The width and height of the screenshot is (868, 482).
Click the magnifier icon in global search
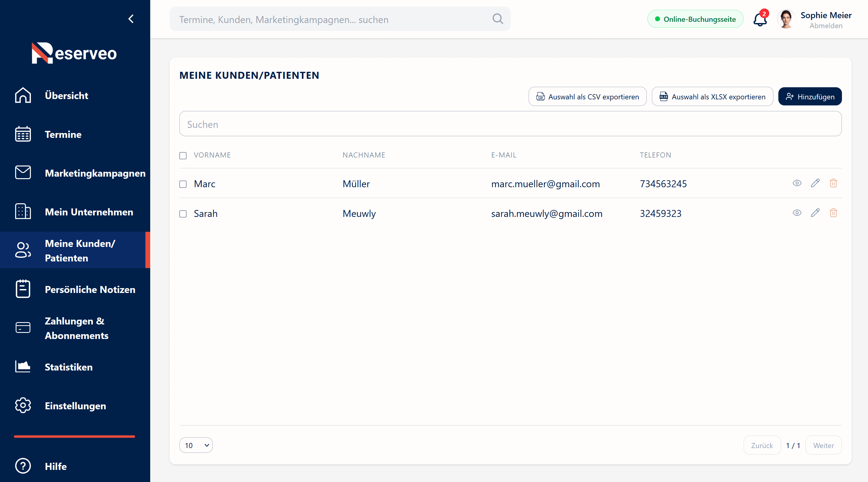tap(498, 19)
